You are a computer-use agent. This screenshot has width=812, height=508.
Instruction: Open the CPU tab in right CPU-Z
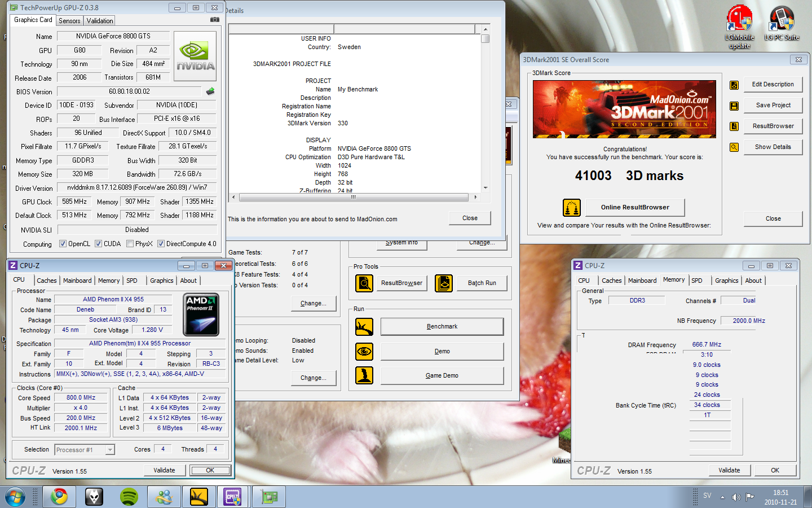584,281
